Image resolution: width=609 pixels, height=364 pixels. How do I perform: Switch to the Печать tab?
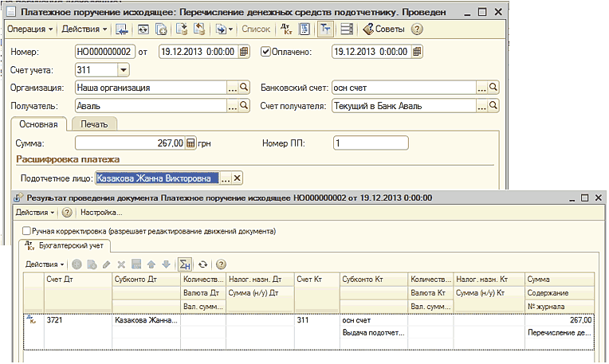(x=94, y=123)
